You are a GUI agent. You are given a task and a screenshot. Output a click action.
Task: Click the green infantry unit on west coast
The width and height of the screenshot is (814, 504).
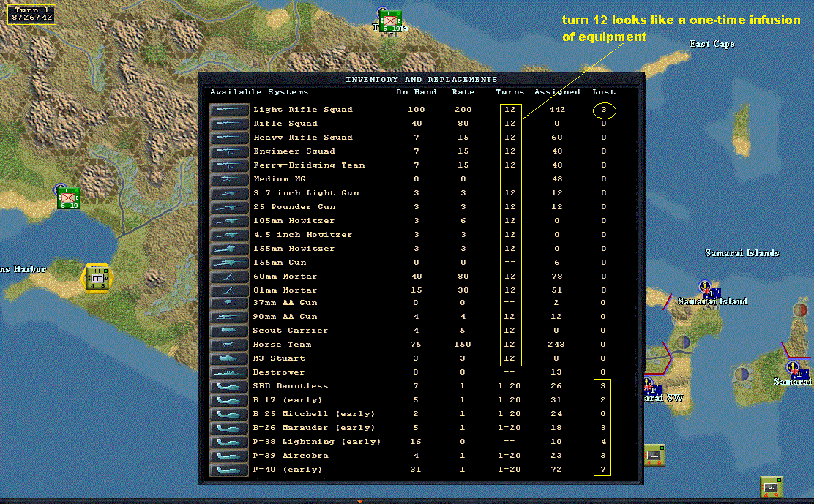pos(68,198)
